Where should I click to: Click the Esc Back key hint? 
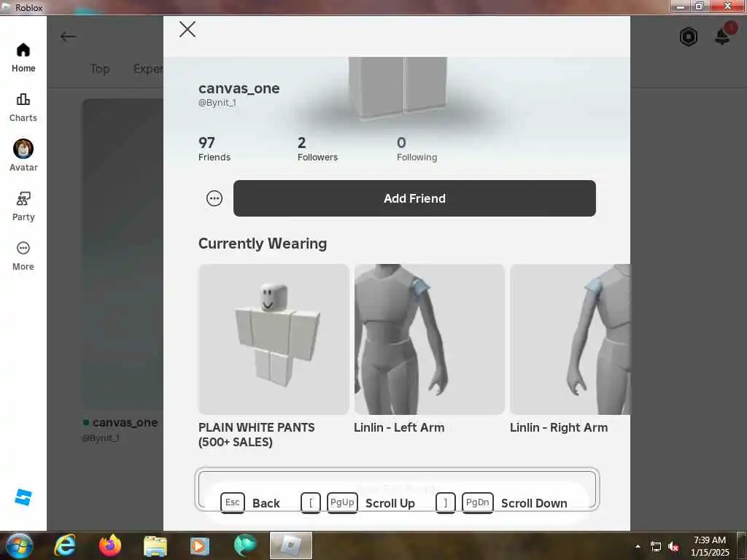coord(250,503)
